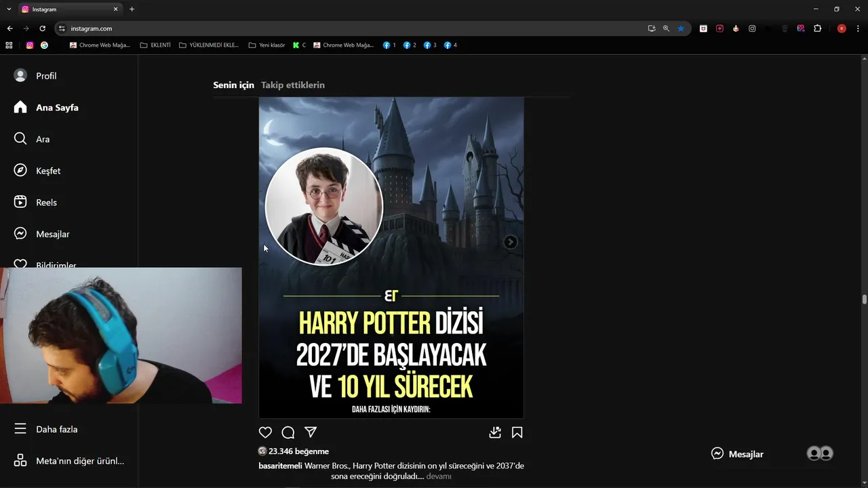This screenshot has height=488, width=868.
Task: Click the Harry Potter post image
Action: click(x=391, y=258)
